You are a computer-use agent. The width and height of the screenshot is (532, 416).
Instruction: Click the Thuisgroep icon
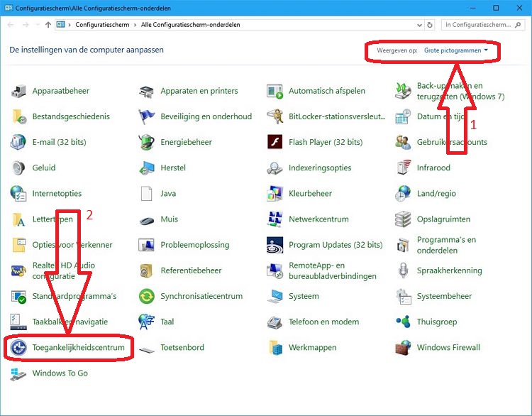403,322
